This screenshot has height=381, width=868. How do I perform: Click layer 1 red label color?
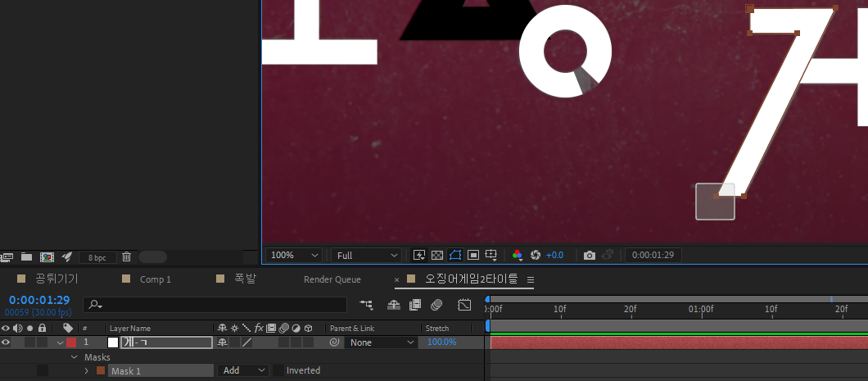click(x=71, y=342)
